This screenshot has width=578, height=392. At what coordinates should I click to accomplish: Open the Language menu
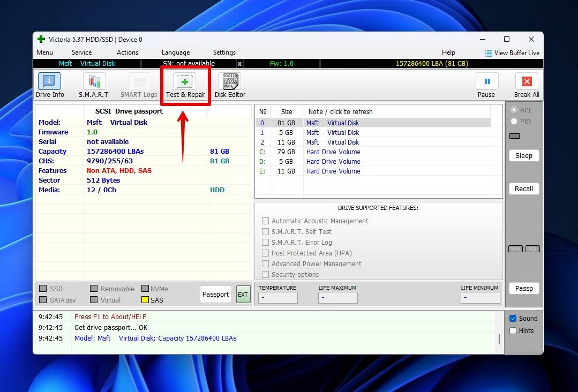[x=176, y=52]
